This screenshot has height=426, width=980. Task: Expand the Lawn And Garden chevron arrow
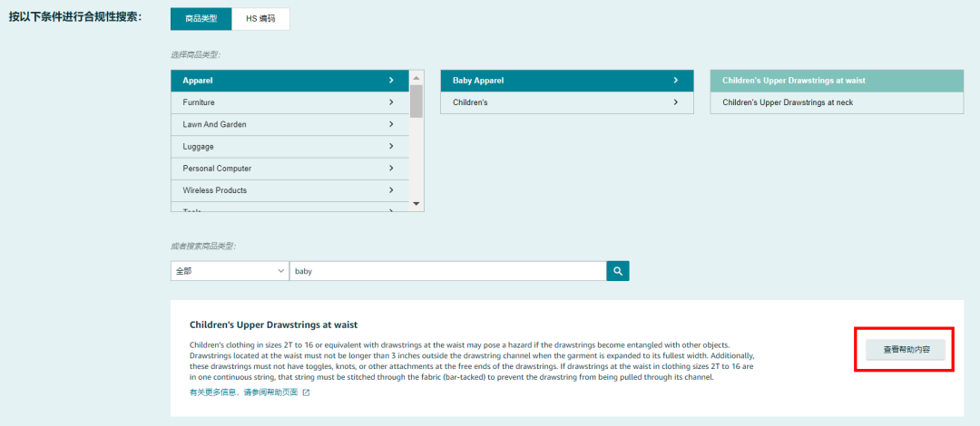click(391, 124)
